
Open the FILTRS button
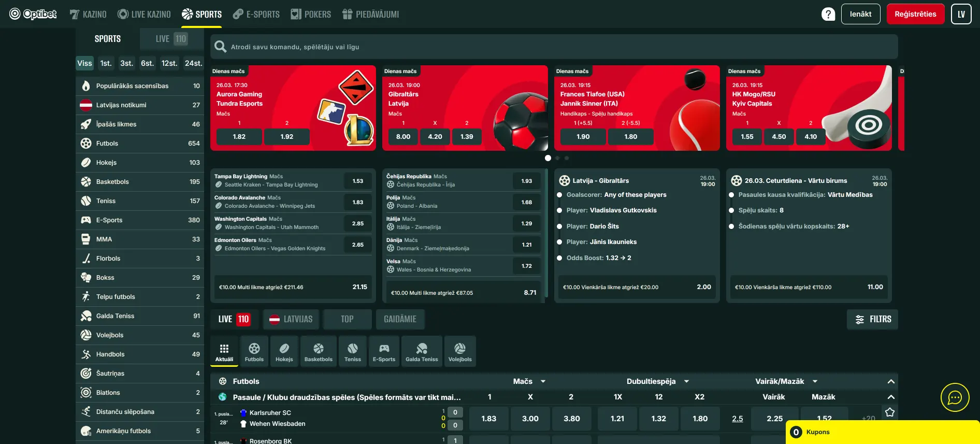tap(873, 319)
